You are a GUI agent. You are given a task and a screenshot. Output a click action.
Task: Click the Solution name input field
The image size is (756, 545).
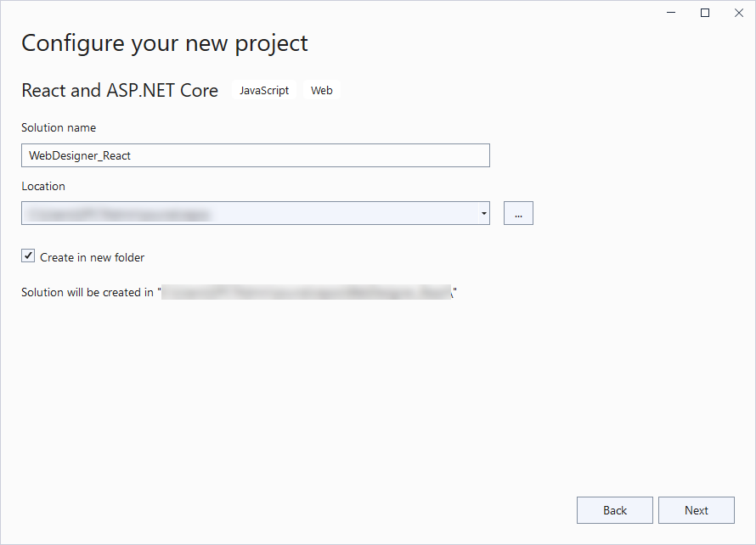pyautogui.click(x=256, y=155)
